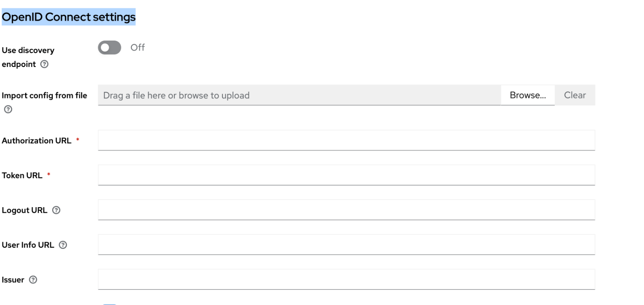Click the Off label beside discovery switch
Image resolution: width=644 pixels, height=305 pixels.
(x=138, y=47)
